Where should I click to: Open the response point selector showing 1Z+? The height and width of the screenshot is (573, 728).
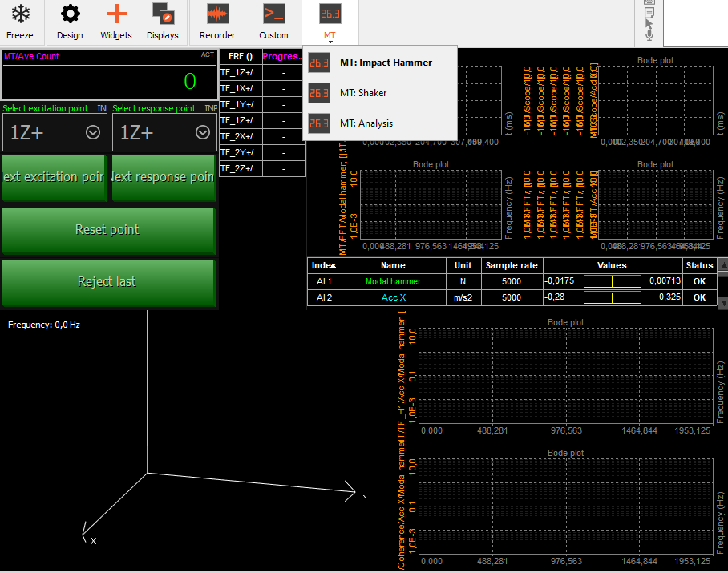163,132
